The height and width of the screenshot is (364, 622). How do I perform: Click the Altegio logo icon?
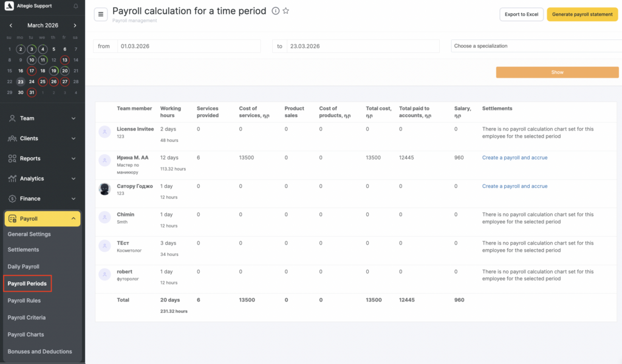coord(9,6)
